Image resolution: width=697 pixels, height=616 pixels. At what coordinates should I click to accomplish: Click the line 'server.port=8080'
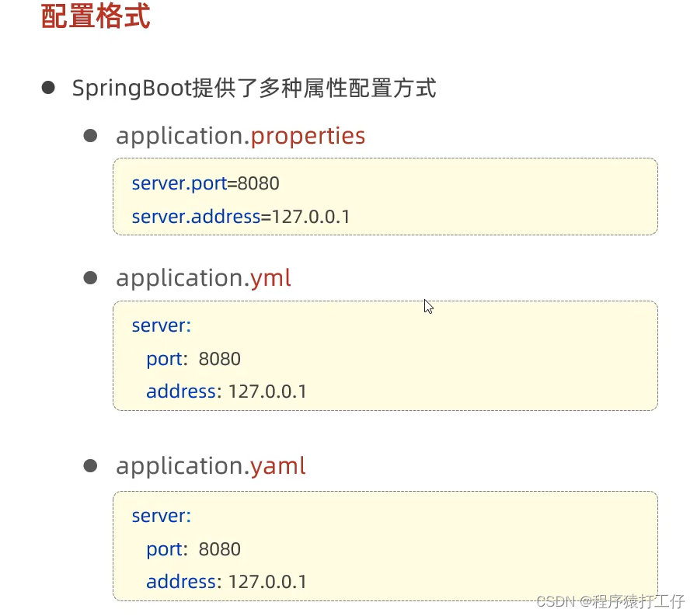[x=205, y=183]
